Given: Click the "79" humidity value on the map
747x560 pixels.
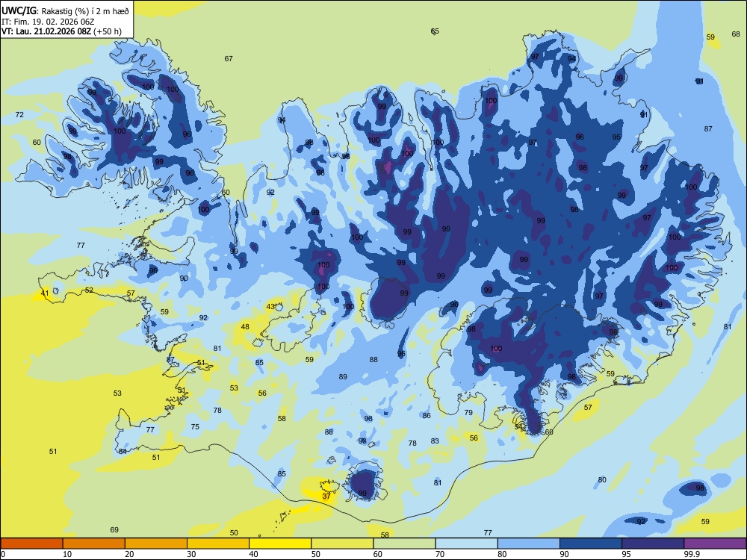Looking at the screenshot, I should (468, 412).
